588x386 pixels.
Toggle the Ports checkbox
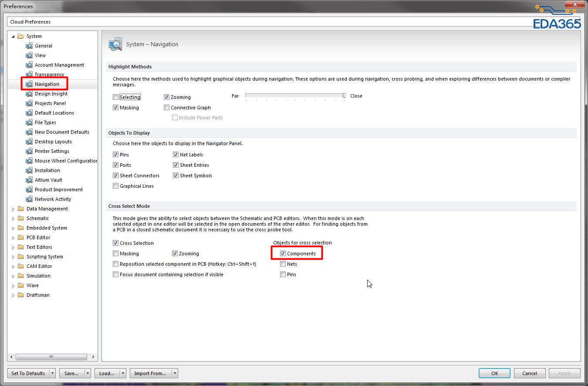coord(115,165)
